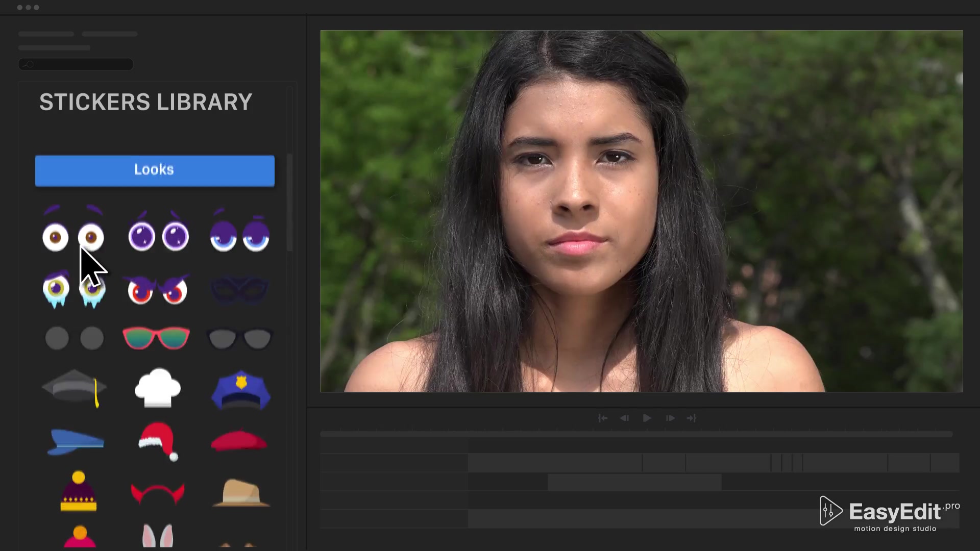Select the two gray circles sticker

[74, 338]
